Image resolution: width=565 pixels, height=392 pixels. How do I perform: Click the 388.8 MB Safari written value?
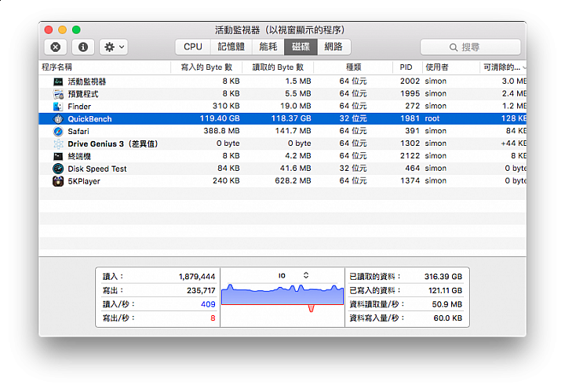coord(221,131)
